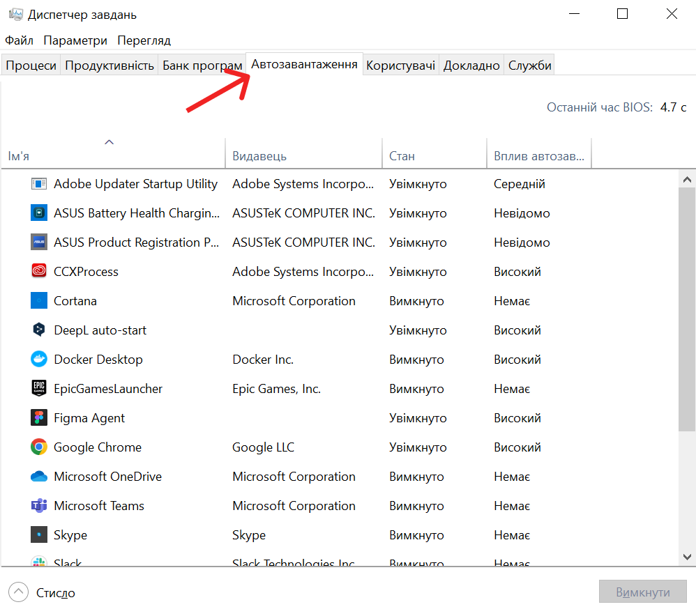Sort by the Стан column header

click(x=402, y=156)
